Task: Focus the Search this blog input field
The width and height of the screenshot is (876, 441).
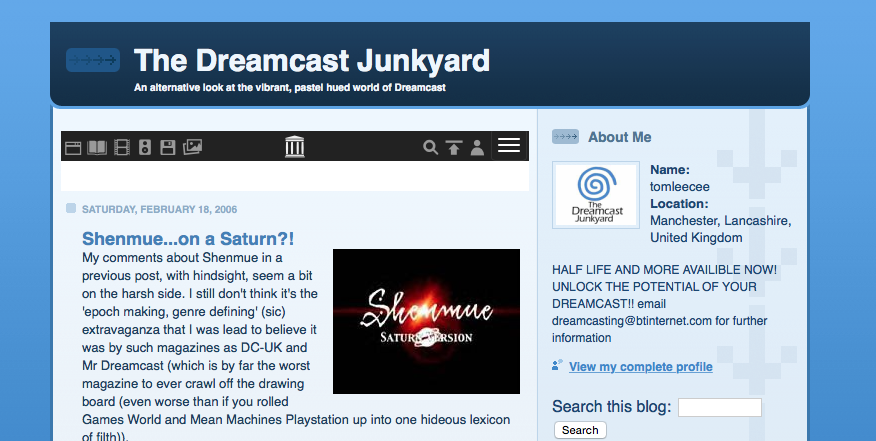Action: coord(720,407)
